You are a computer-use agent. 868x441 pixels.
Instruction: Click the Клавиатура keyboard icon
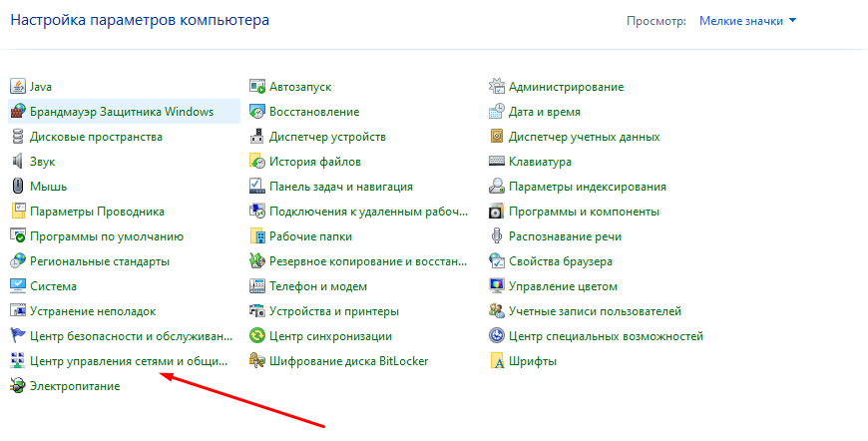pyautogui.click(x=497, y=162)
